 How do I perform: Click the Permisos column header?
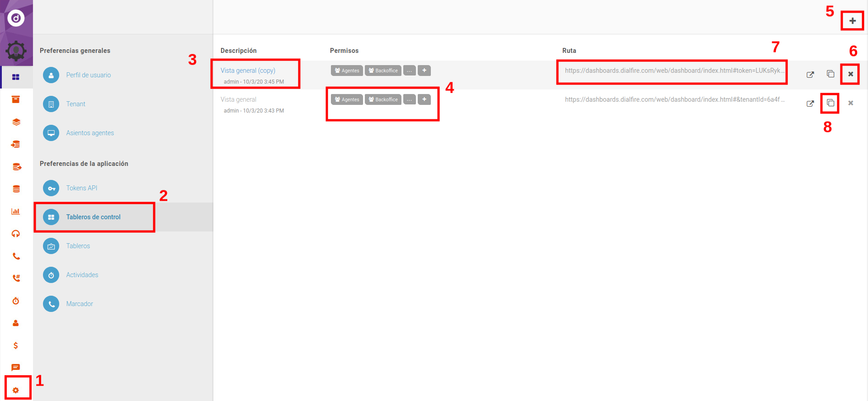(344, 51)
